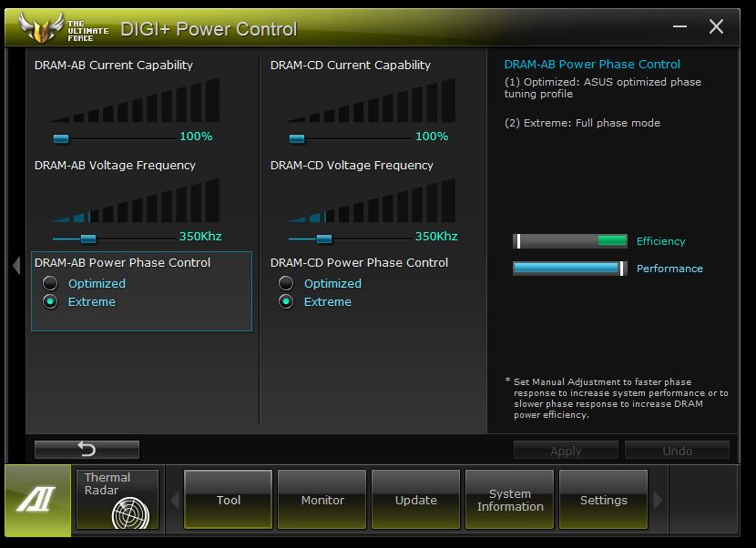Click the DRAM-AB Power Phase Control group label

tap(122, 263)
